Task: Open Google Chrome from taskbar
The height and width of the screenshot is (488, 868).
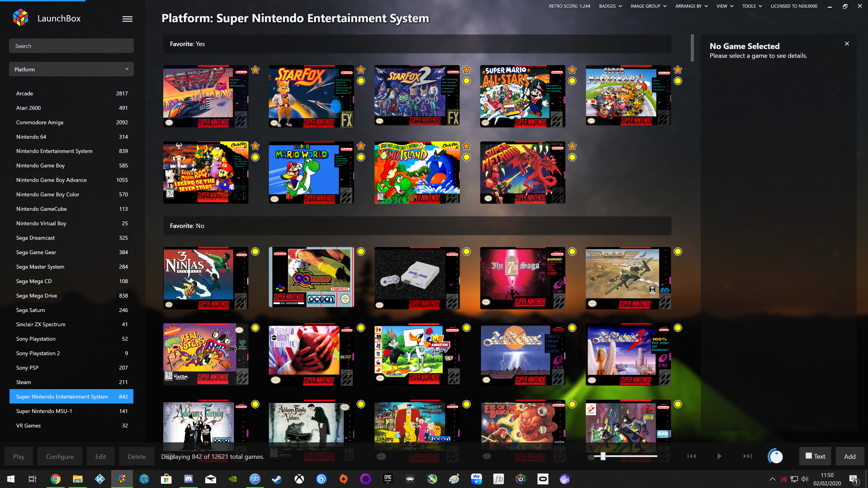Action: (x=55, y=479)
